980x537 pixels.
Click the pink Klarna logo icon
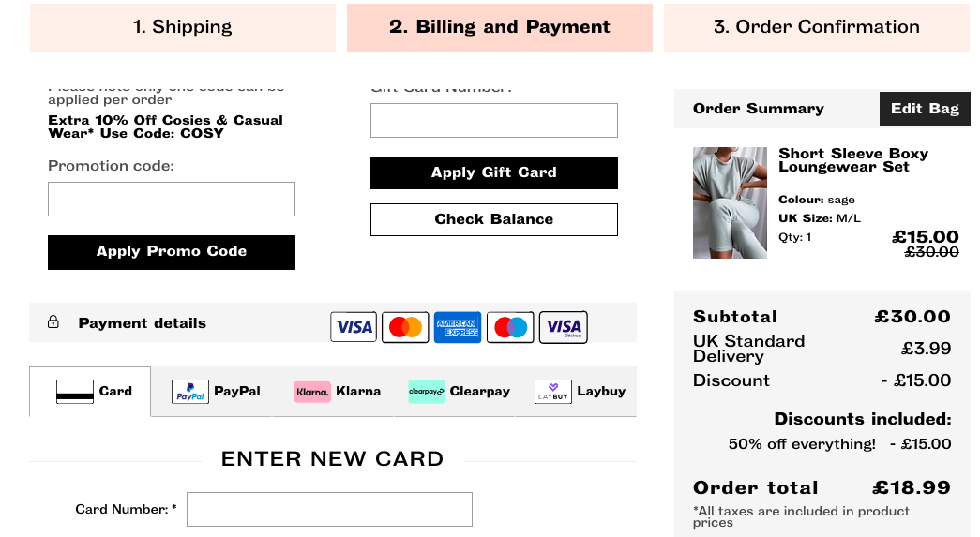click(x=312, y=392)
